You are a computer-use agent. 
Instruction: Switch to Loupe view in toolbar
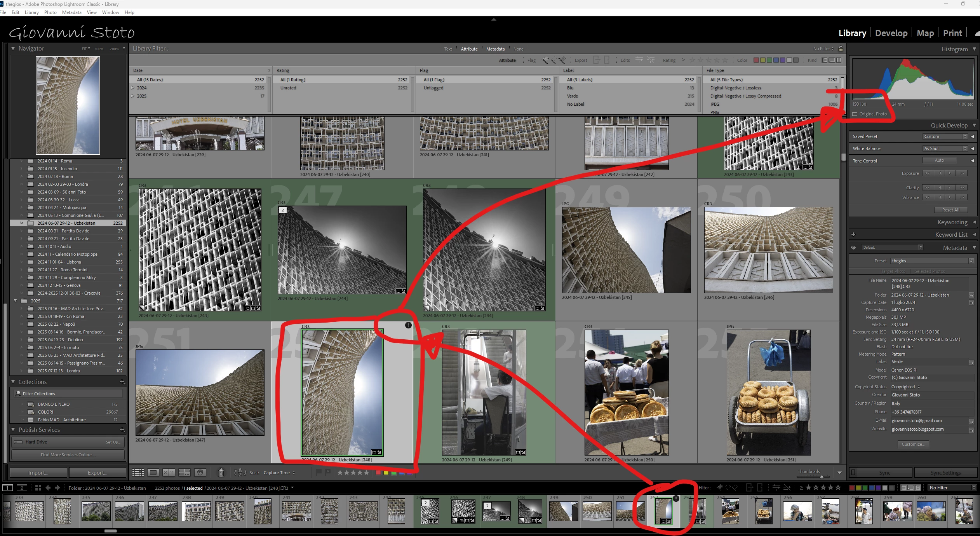tap(153, 473)
